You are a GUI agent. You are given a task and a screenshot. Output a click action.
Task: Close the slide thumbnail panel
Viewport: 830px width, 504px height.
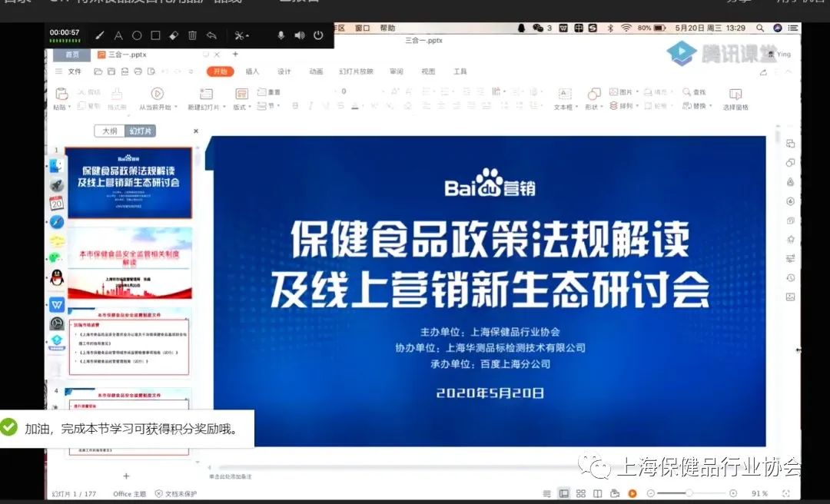point(196,131)
